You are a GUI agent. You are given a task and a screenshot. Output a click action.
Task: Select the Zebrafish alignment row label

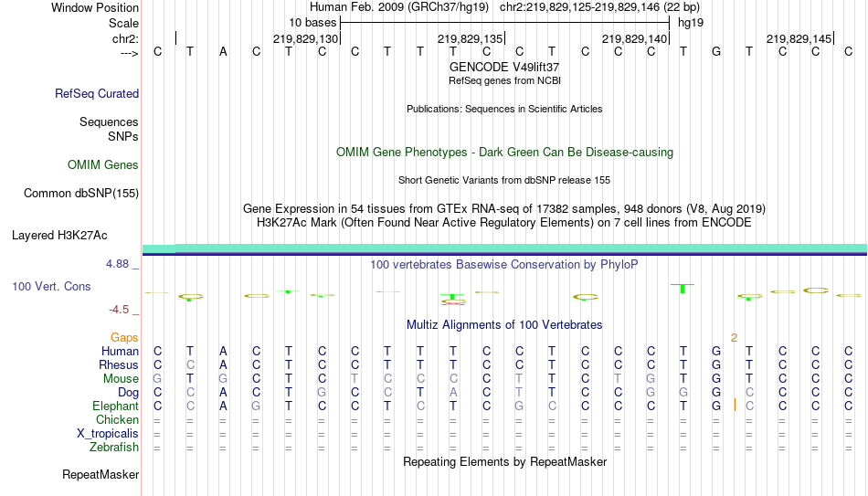[114, 447]
